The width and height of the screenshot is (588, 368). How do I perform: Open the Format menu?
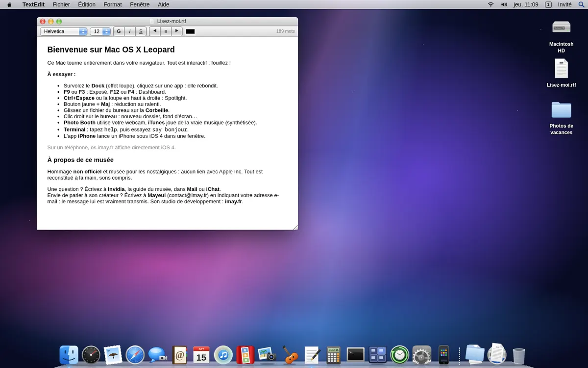point(113,4)
